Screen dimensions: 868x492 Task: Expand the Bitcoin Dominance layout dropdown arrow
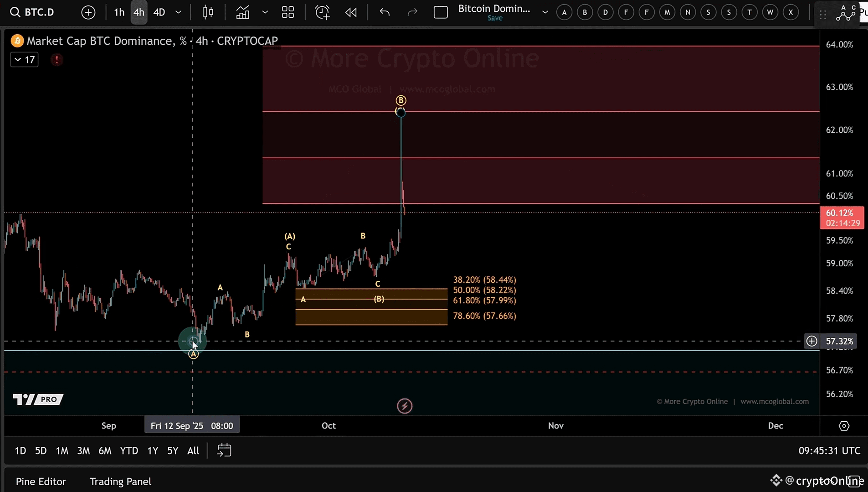point(545,12)
